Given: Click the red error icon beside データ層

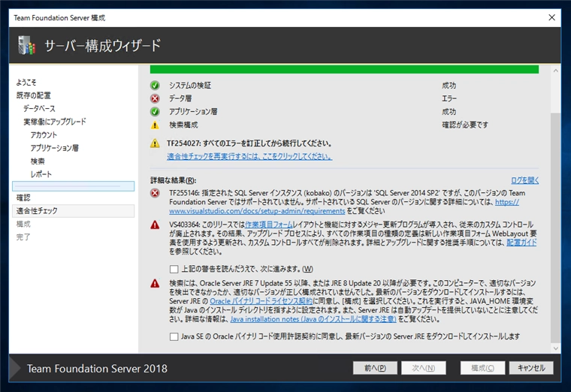Looking at the screenshot, I should pos(155,98).
